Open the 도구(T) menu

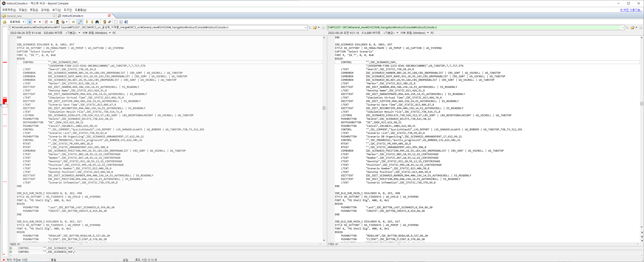(68, 10)
